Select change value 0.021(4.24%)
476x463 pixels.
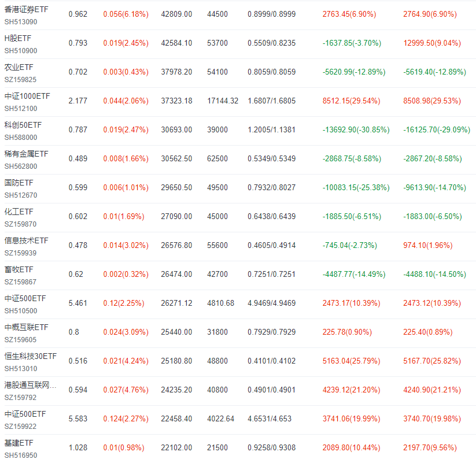pos(126,361)
